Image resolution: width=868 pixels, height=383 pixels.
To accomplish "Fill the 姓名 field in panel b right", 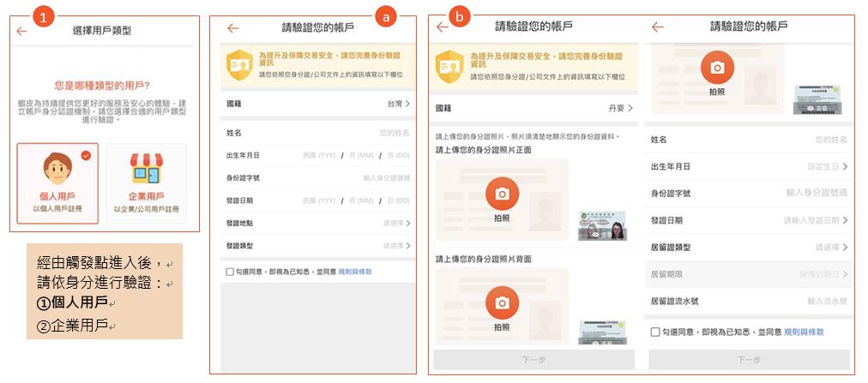I will coord(749,140).
